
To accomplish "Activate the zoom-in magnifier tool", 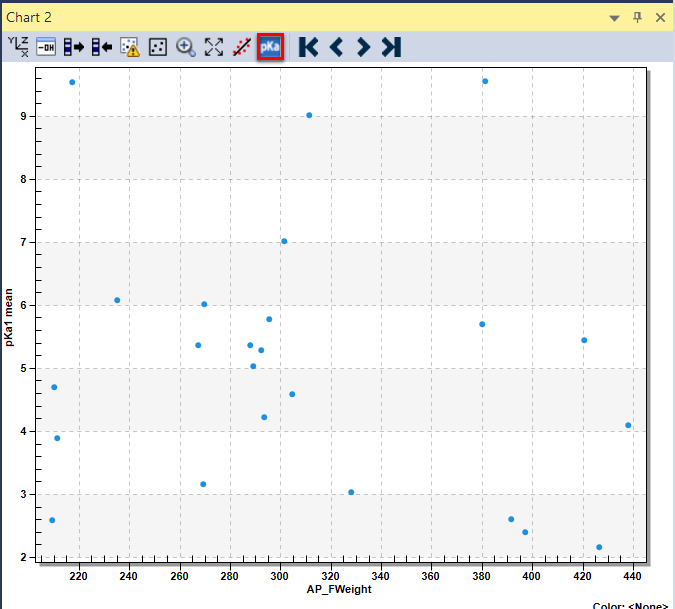I will click(186, 46).
